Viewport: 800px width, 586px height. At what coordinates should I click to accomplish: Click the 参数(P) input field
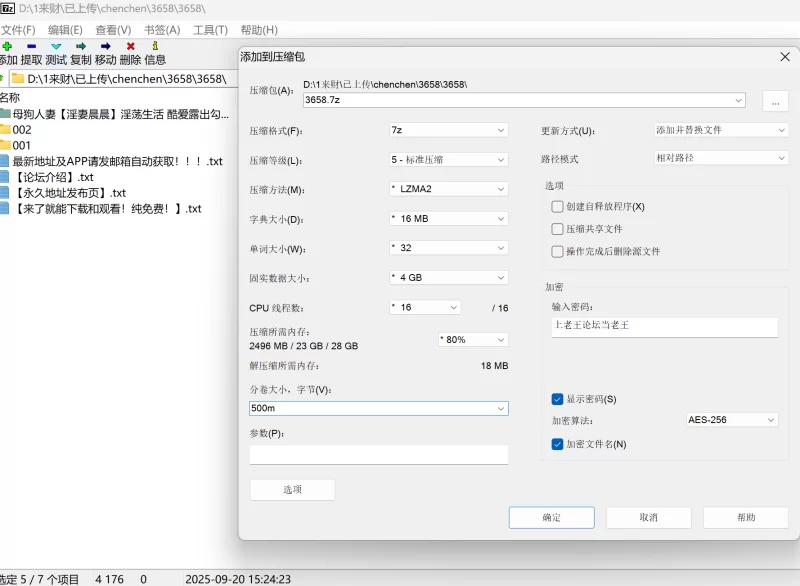coord(378,455)
